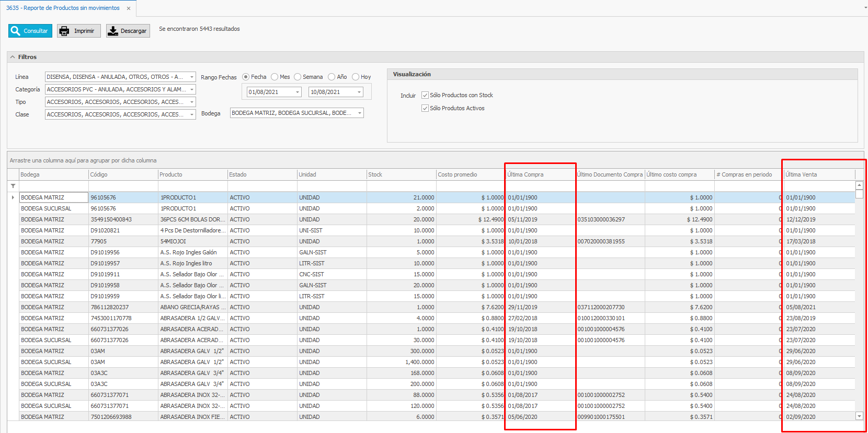Click the grid scroll up arrow
Screen dimensions: 868x433
tap(859, 185)
